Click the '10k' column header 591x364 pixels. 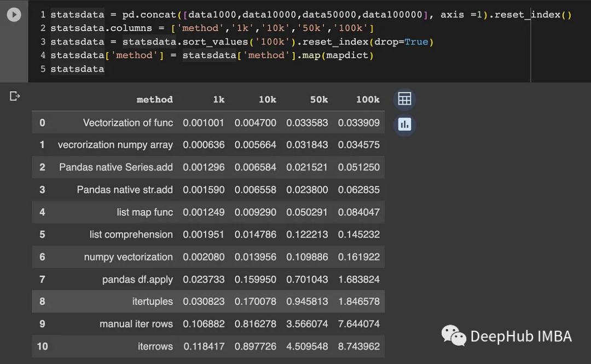pyautogui.click(x=267, y=99)
